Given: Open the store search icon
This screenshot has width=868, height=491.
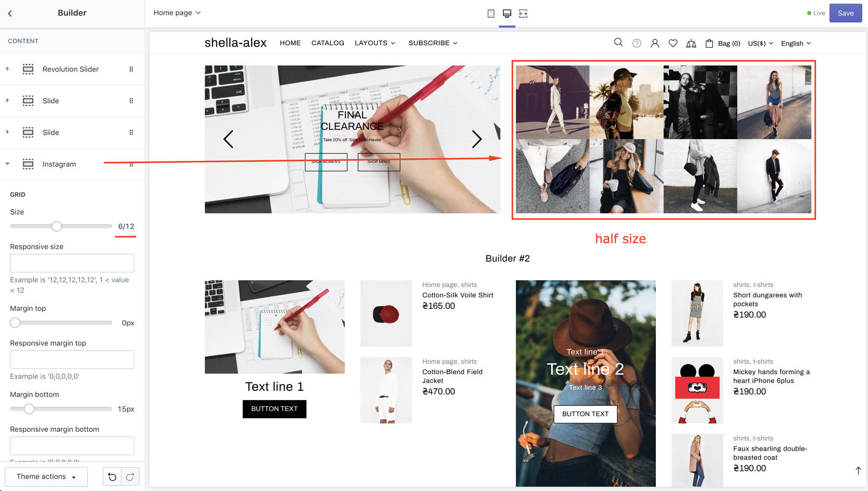Looking at the screenshot, I should [618, 43].
